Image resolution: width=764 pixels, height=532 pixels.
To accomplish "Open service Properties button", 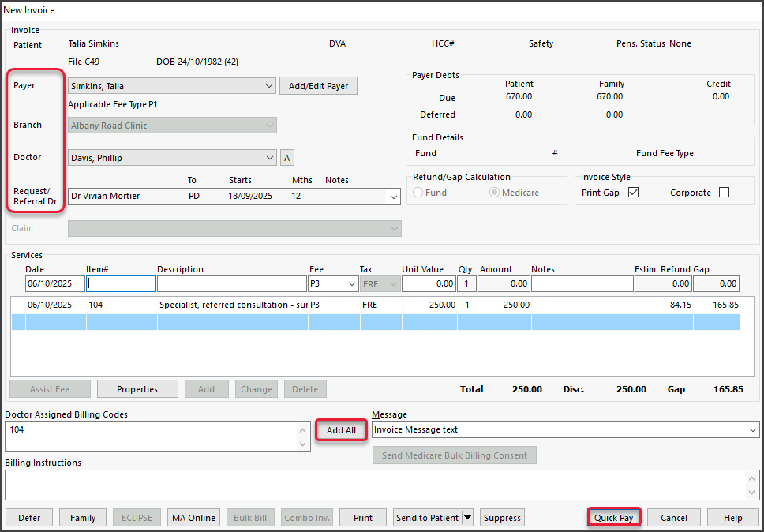I will point(137,389).
